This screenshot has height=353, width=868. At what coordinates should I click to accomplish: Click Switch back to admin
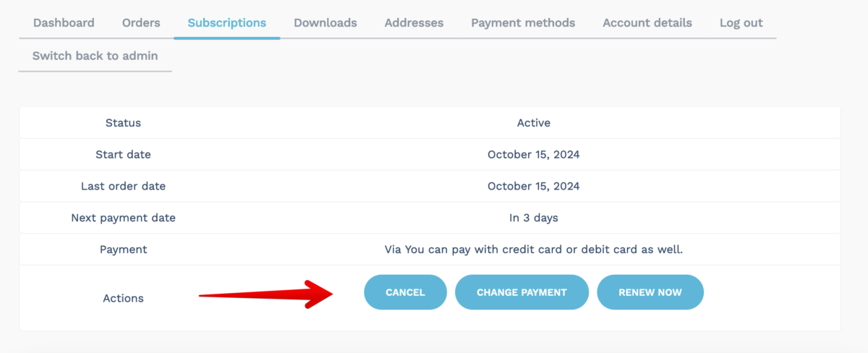coord(95,56)
